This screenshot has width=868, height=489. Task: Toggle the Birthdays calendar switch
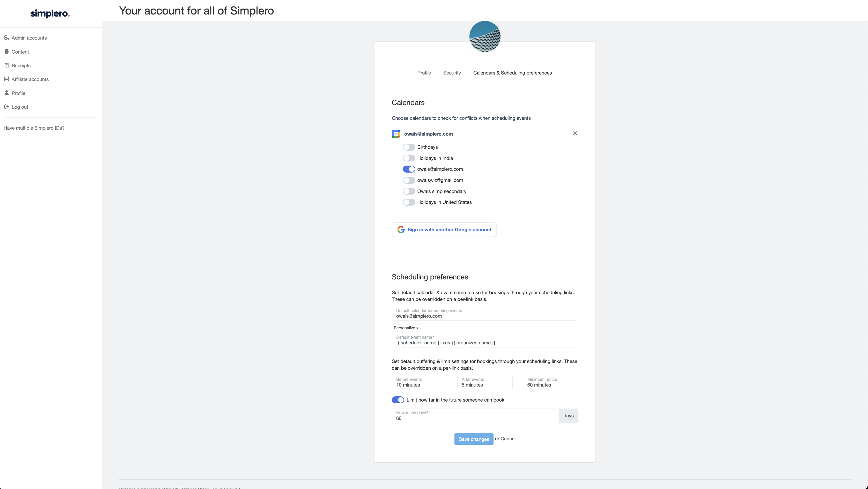(409, 147)
